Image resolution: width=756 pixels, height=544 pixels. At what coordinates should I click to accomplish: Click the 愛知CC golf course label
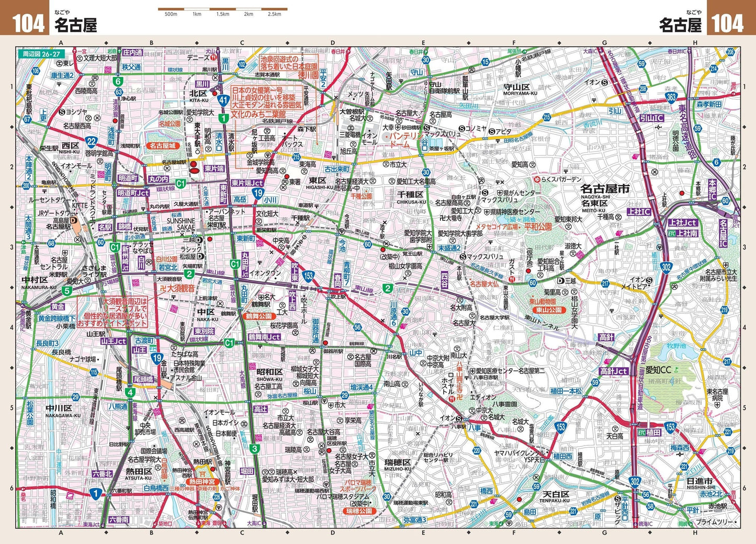tap(658, 370)
